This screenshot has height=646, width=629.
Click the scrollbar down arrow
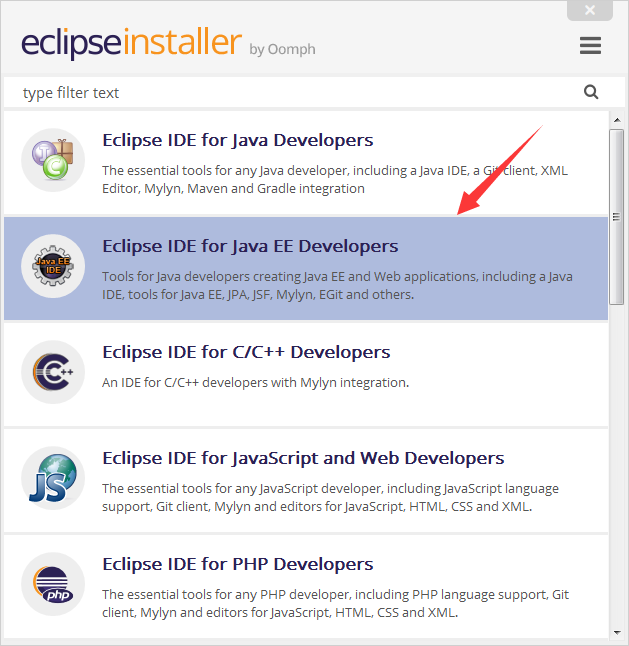coord(617,632)
